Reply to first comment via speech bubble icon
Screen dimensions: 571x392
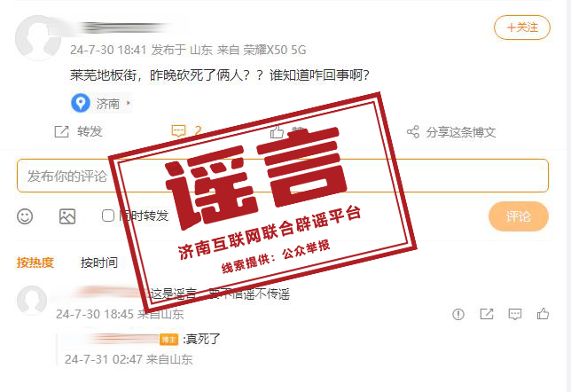(x=514, y=314)
